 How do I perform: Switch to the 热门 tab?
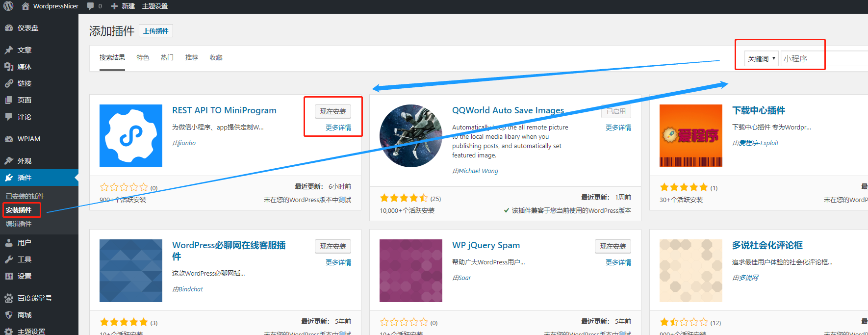tap(167, 58)
